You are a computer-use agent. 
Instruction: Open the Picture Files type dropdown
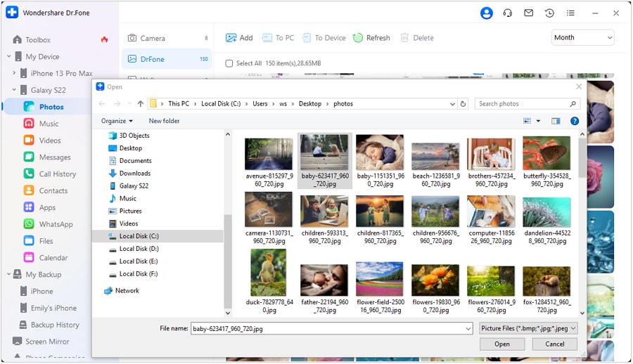(528, 328)
